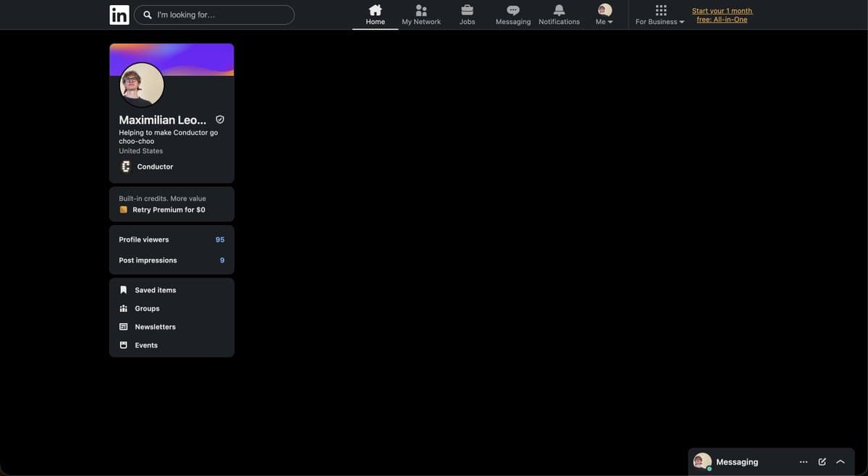Open Newsletters page
Viewport: 868px width, 476px height.
pos(156,327)
